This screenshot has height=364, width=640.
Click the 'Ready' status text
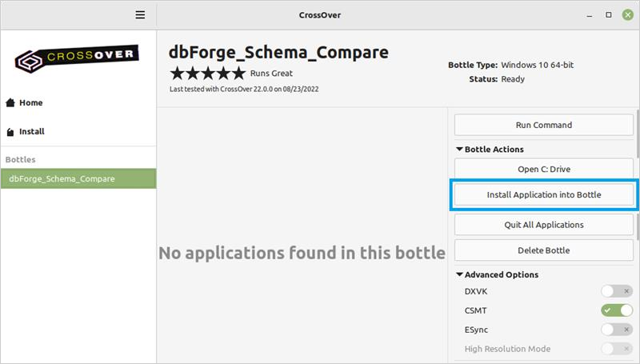click(513, 79)
